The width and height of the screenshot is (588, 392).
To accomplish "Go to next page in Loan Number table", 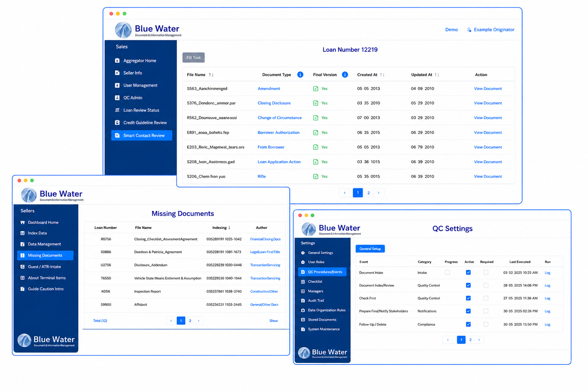I will coord(379,193).
